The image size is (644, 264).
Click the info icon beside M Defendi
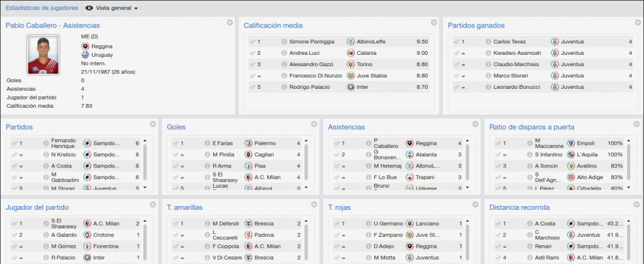point(208,224)
